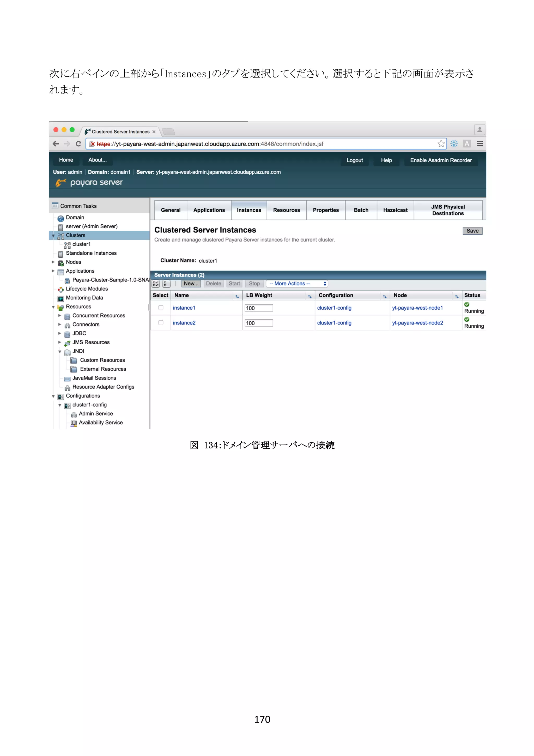Click the Monitoring Data icon in sidebar
The image size is (534, 756).
tap(60, 298)
